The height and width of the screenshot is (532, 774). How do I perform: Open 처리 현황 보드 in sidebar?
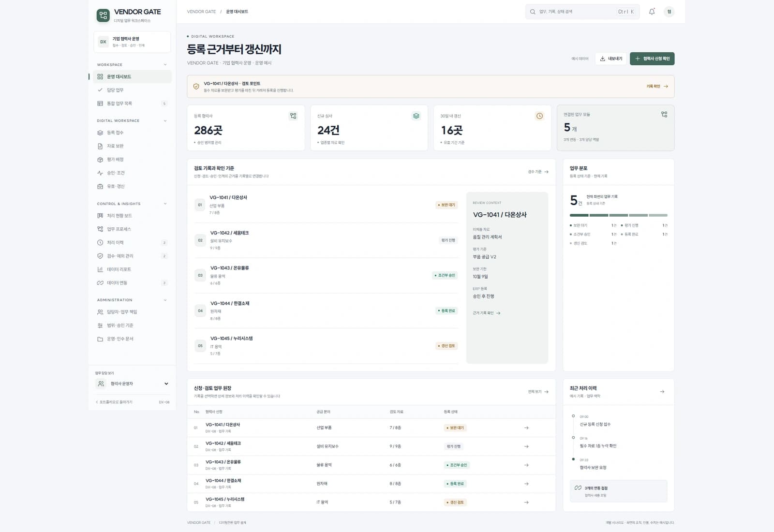[x=132, y=216]
